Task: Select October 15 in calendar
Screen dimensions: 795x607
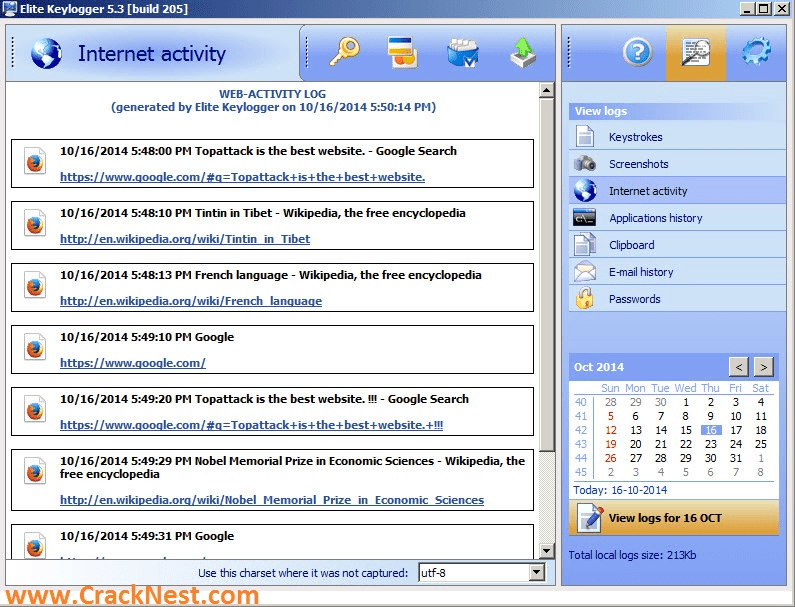Action: coord(685,430)
